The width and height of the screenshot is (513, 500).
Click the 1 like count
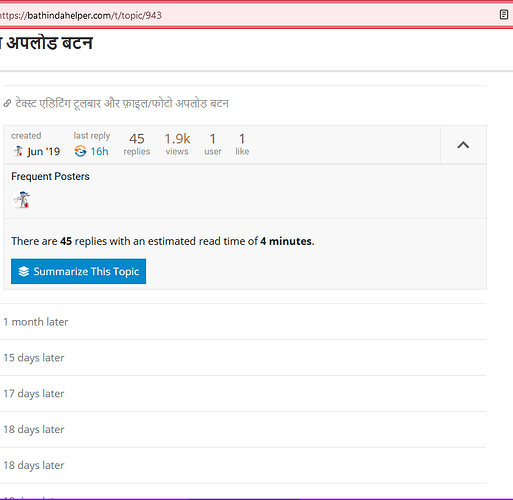coord(242,144)
